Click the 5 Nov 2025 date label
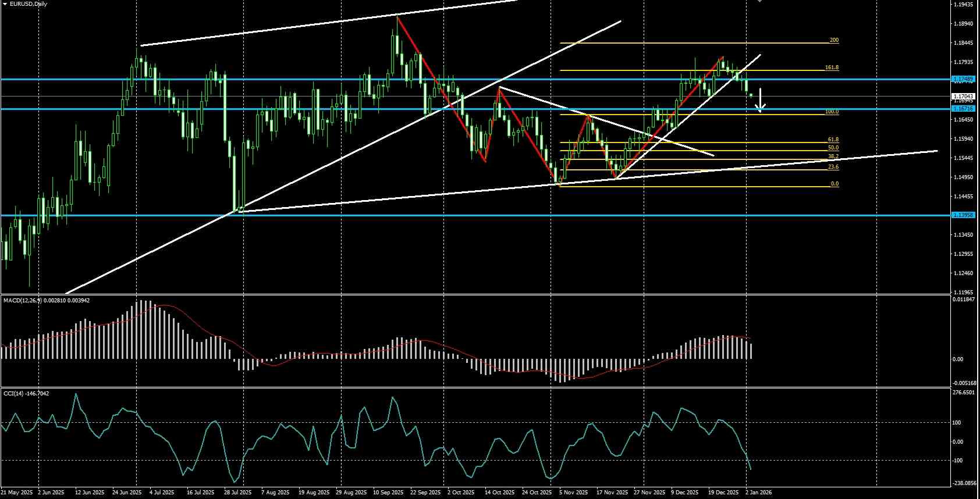Image resolution: width=980 pixels, height=499 pixels. [573, 493]
